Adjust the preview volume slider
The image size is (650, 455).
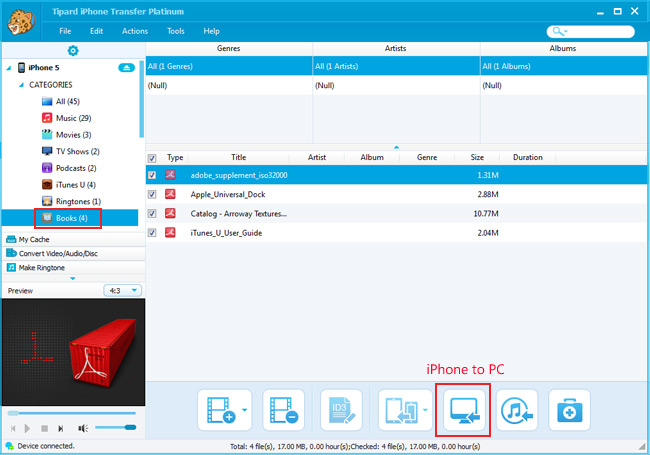(116, 428)
